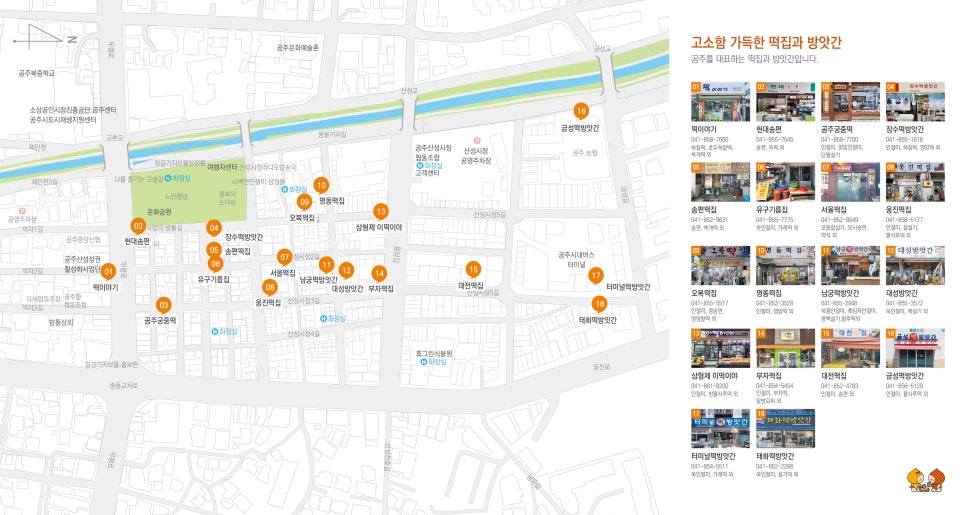Select map pin 10 for 명동떡집

click(x=321, y=185)
